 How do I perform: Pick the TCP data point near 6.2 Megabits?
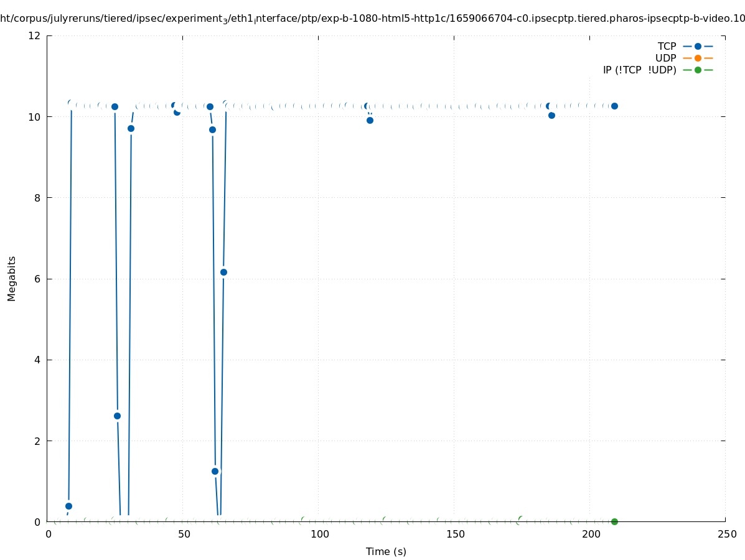[223, 272]
